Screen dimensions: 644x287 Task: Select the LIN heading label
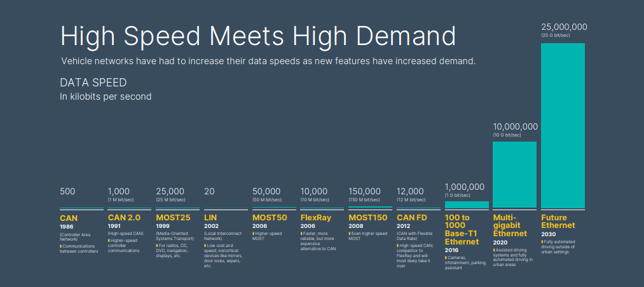[210, 218]
